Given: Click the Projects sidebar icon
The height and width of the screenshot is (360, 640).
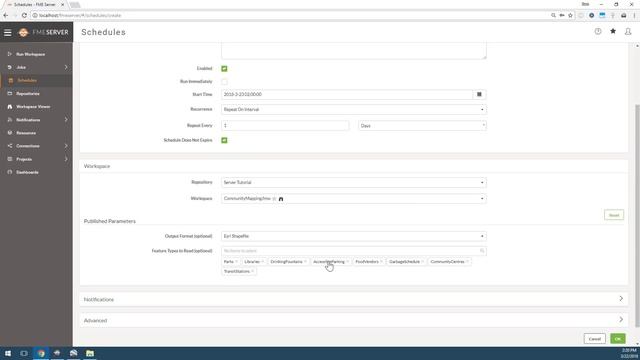Looking at the screenshot, I should 10,159.
